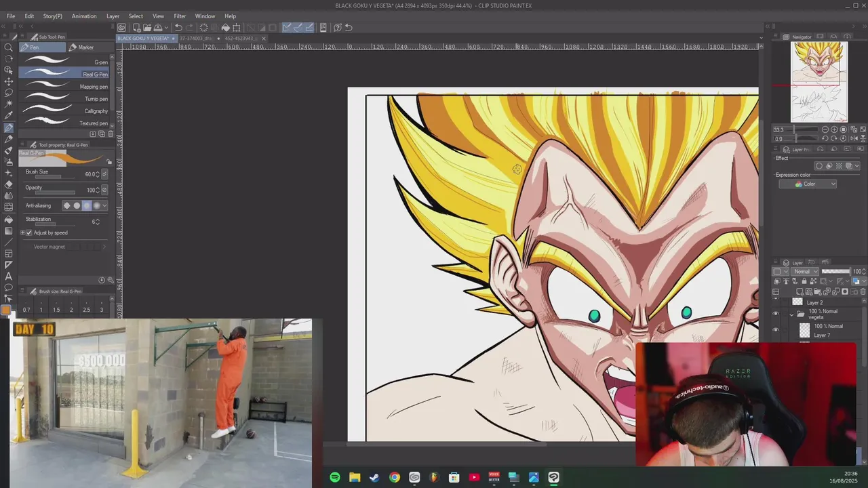Open Spotify from the taskbar
The width and height of the screenshot is (868, 488).
click(335, 477)
